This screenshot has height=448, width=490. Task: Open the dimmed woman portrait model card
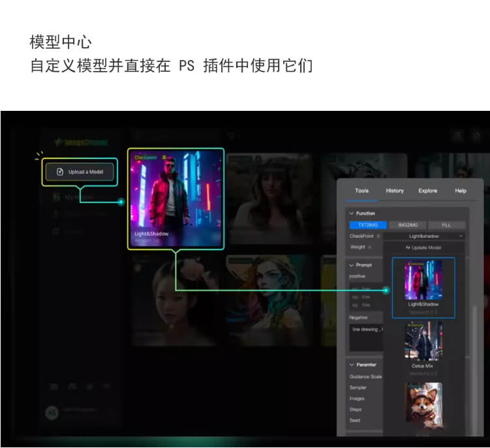click(x=271, y=198)
